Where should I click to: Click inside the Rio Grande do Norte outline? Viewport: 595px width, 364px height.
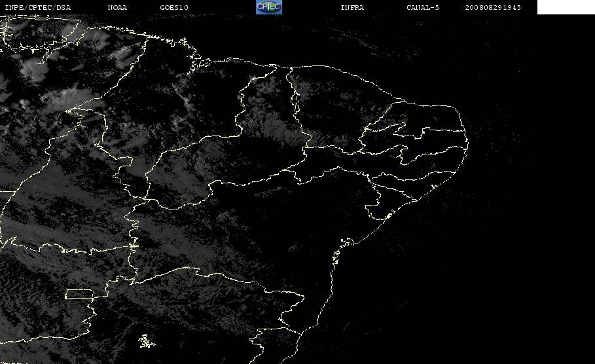click(x=429, y=118)
